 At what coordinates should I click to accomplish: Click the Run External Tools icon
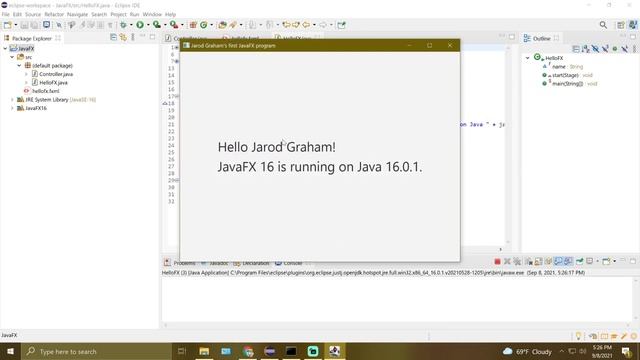[174, 25]
